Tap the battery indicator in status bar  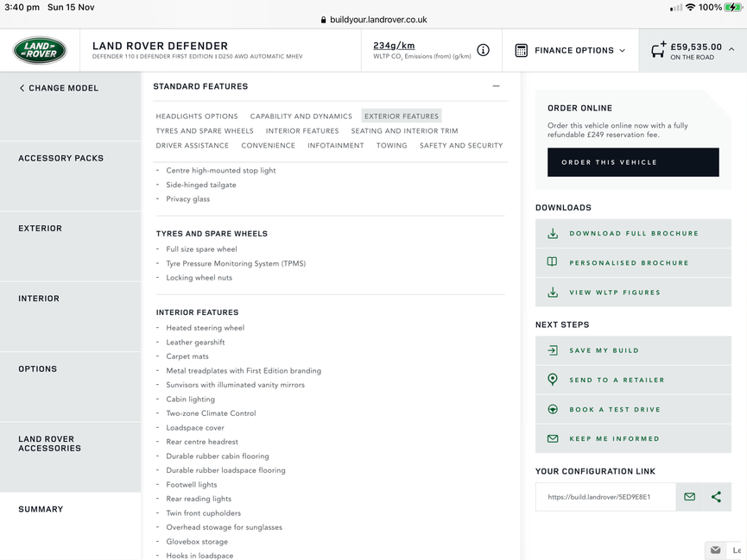point(732,7)
